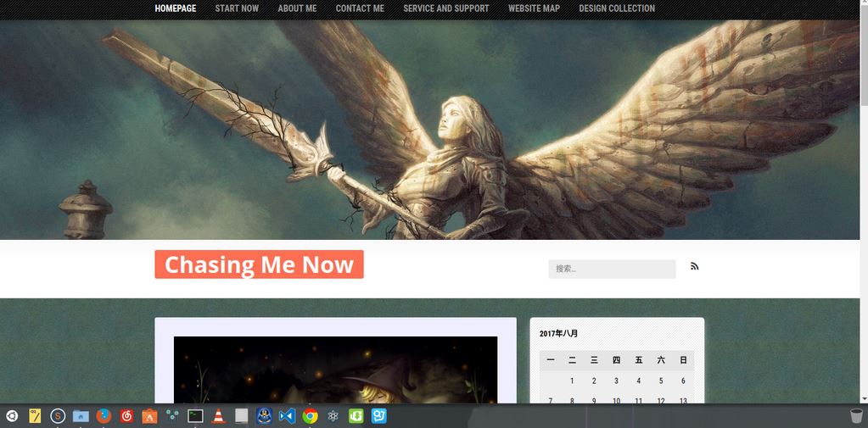
Task: Open the QQ penguin app in dock
Action: (x=264, y=415)
